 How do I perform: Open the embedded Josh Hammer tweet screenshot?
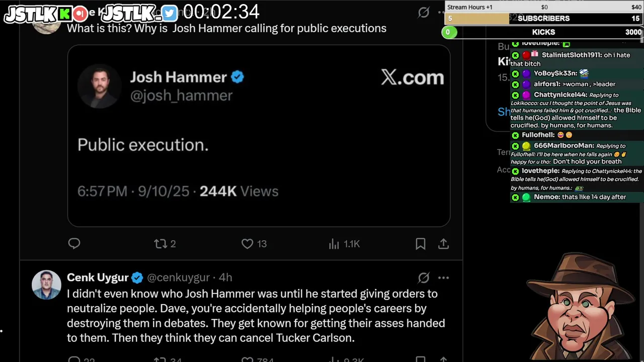point(259,136)
